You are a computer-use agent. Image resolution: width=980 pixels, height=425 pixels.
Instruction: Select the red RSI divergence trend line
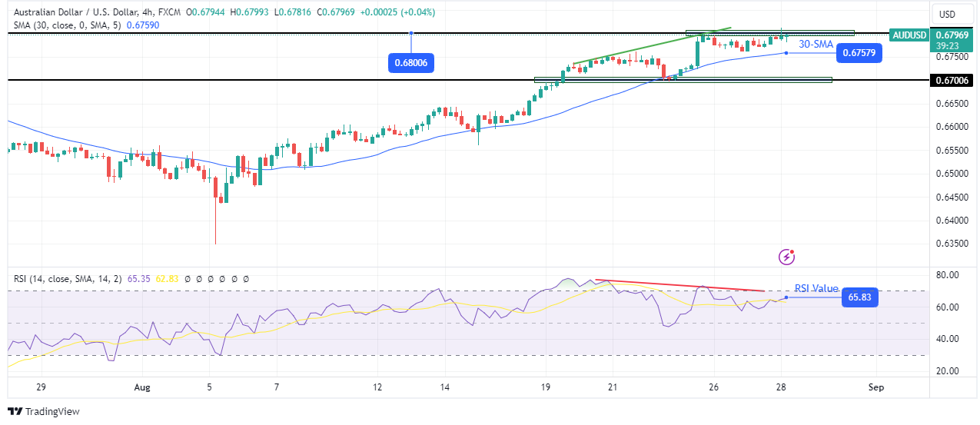point(680,285)
